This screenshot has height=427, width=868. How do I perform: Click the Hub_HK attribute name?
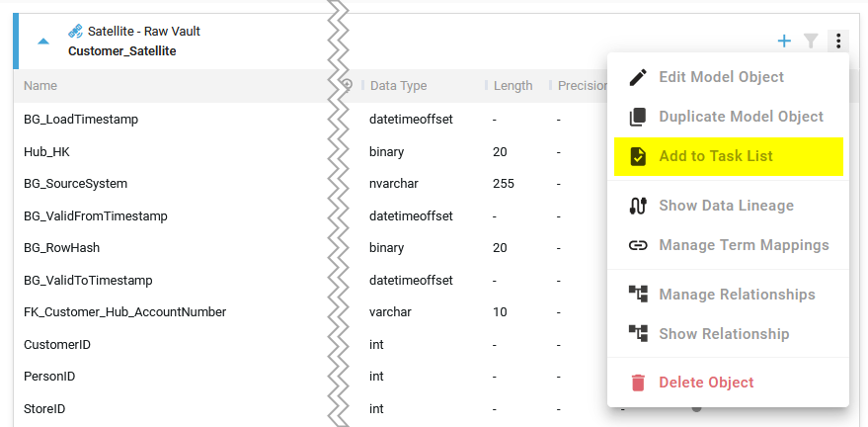click(x=46, y=152)
